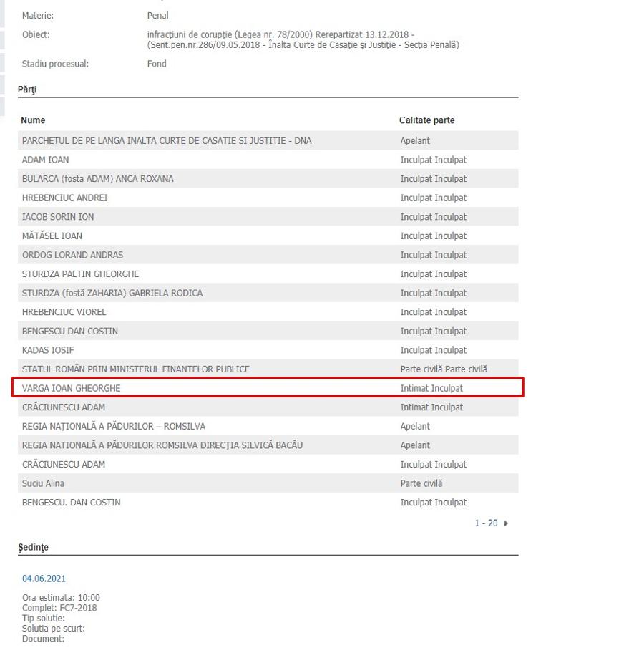Click the 'Materie:' label
The image size is (644, 658).
(38, 16)
